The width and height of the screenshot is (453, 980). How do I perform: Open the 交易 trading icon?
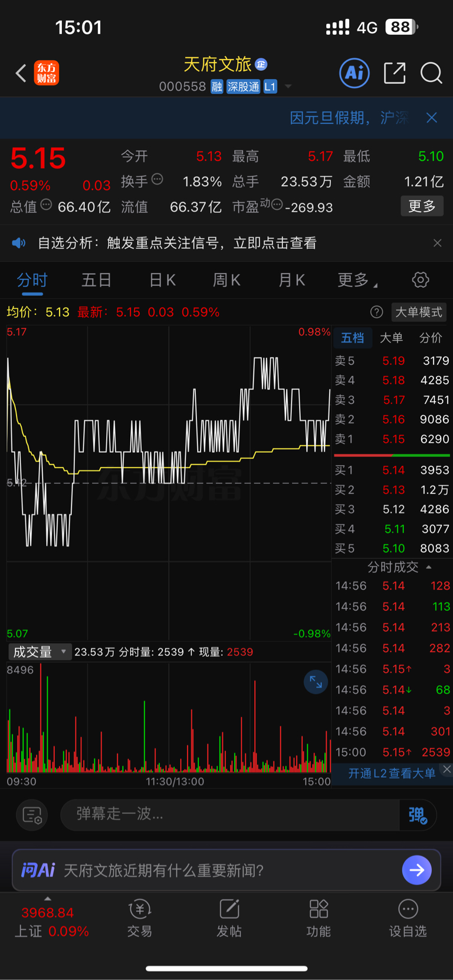click(x=140, y=919)
